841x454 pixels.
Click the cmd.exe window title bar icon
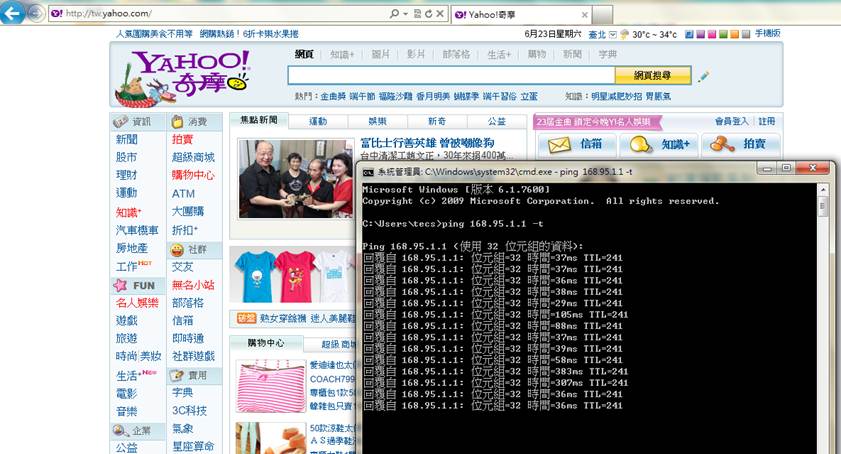coord(368,172)
